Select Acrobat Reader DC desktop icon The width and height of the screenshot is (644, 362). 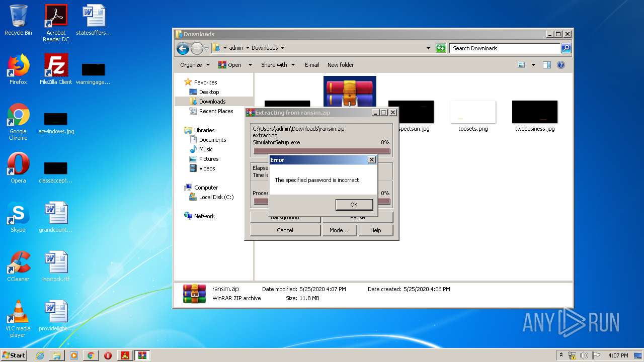click(56, 23)
